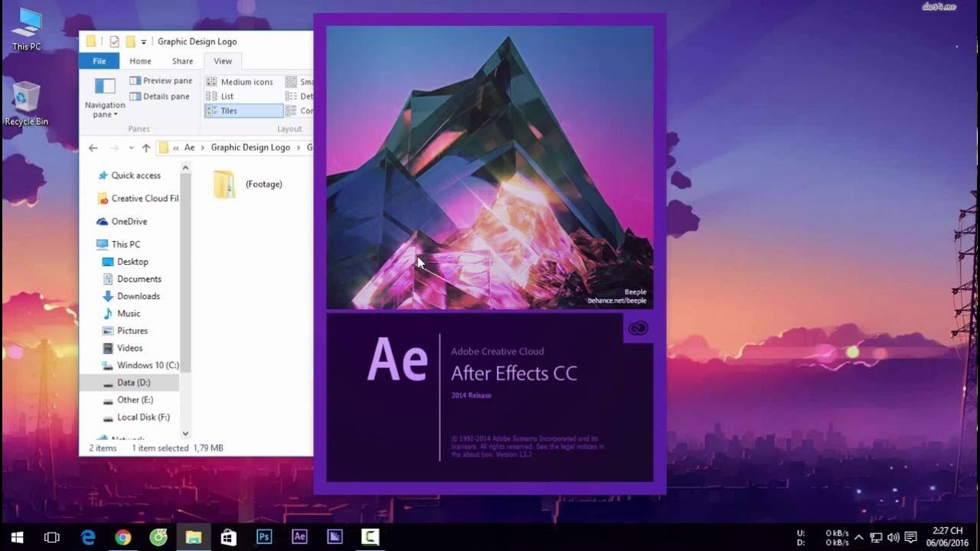Select This PC in navigation pane
Image resolution: width=980 pixels, height=551 pixels.
point(119,244)
